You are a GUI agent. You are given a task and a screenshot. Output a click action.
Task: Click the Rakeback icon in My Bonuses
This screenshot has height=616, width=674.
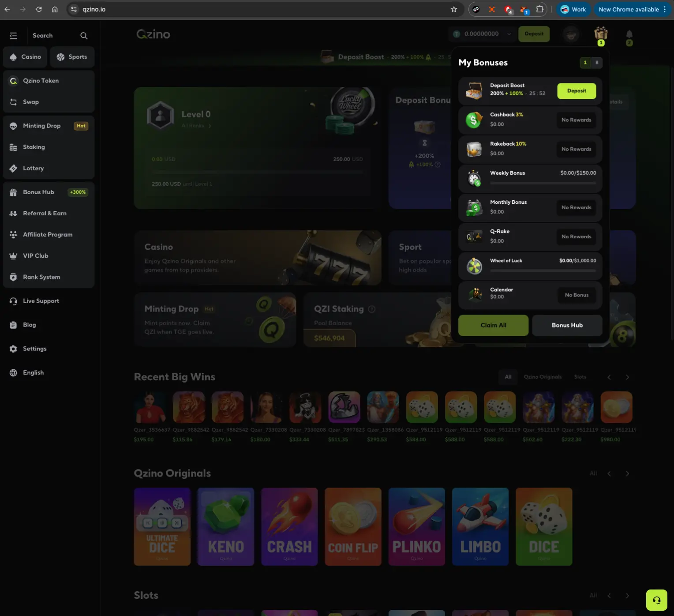[474, 149]
